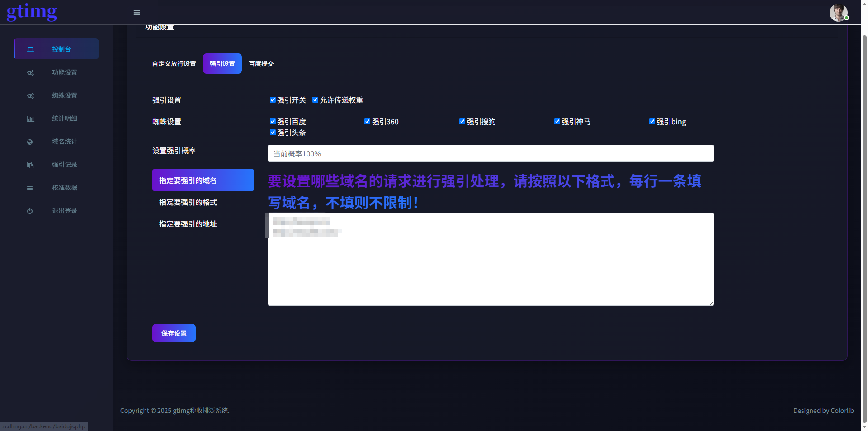The height and width of the screenshot is (431, 868).
Task: Toggle the 强引bing checkbox
Action: (x=652, y=122)
